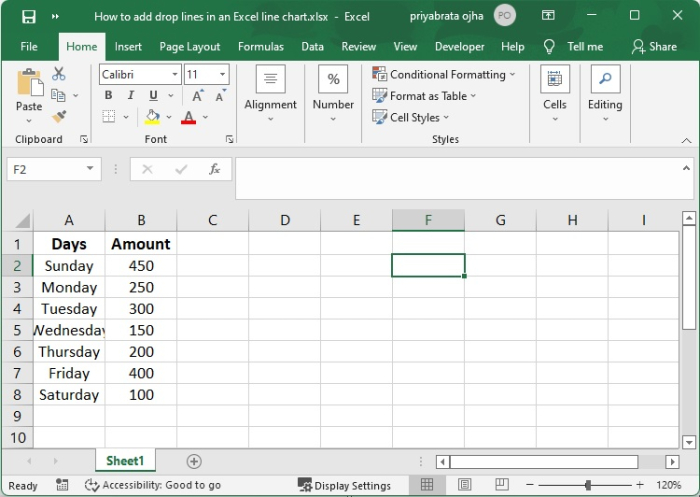Screen dimensions: 700x497
Task: Add a new sheet with plus icon
Action: tap(194, 461)
